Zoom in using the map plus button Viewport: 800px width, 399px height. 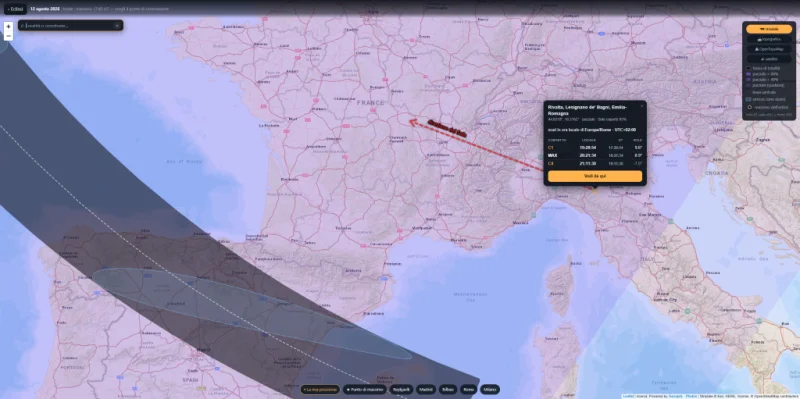[x=8, y=26]
